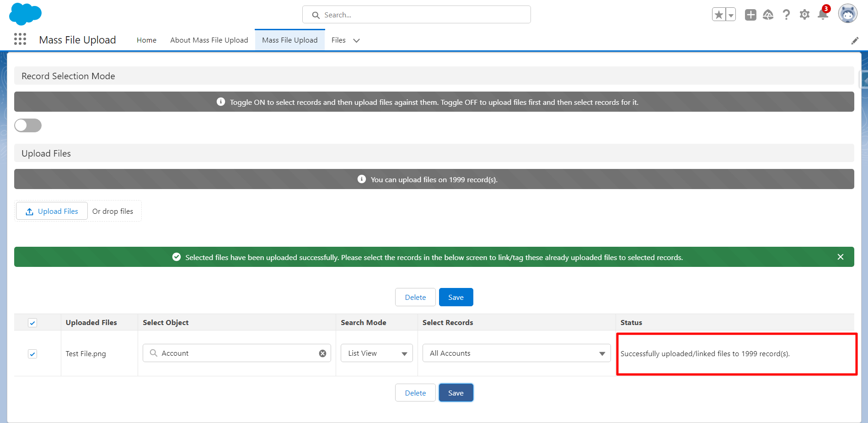Click the Upload Files section header
This screenshot has width=868, height=423.
tap(434, 153)
